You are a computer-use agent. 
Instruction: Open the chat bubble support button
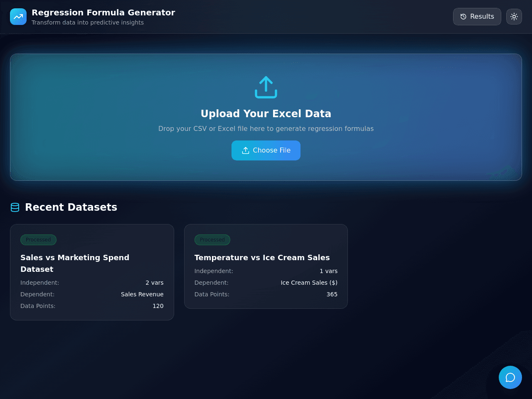(510, 377)
